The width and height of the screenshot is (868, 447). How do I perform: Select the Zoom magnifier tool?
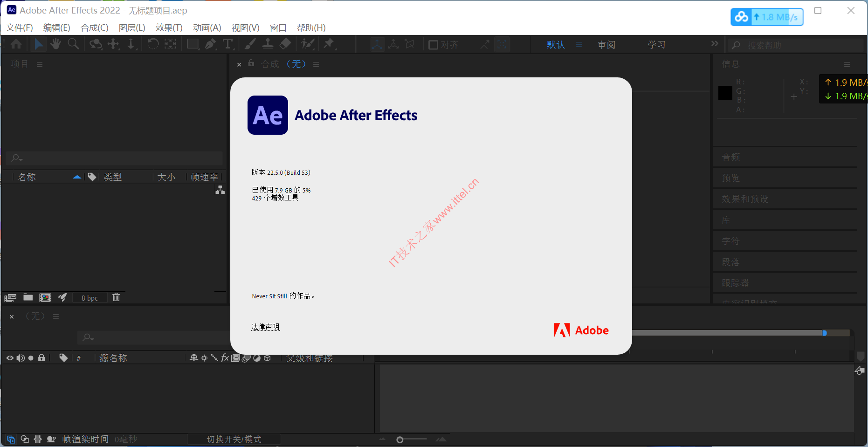click(73, 44)
